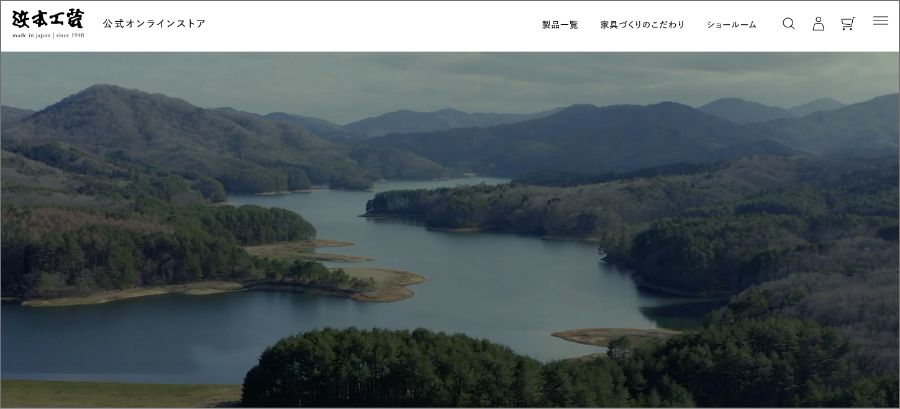Click the lake landscape hero image
Screen dimensions: 900x409
coord(450,229)
